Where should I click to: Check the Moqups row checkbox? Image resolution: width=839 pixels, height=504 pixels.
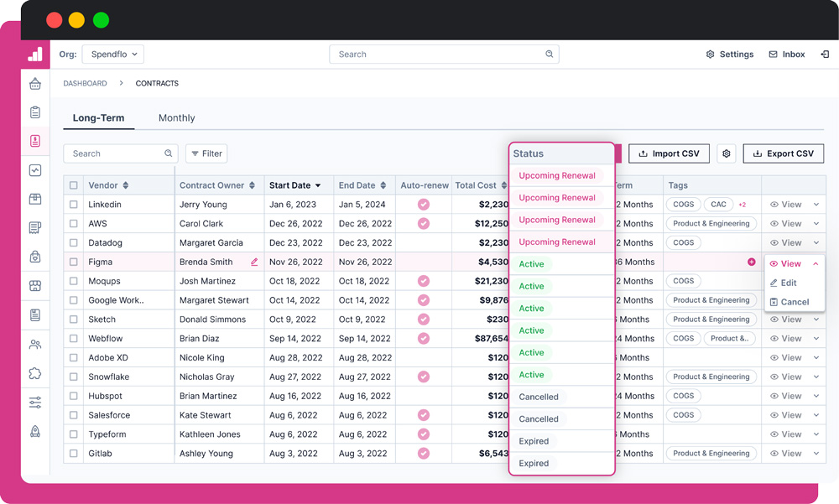[x=73, y=281]
